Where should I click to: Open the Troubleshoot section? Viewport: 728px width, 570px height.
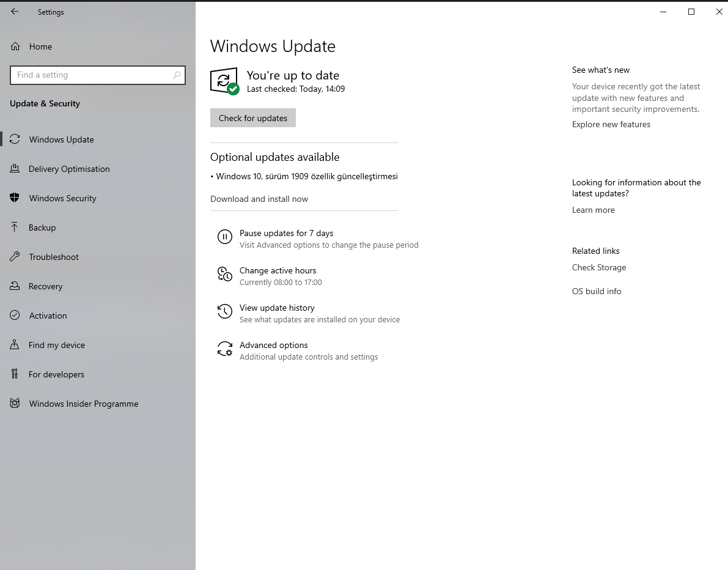click(54, 257)
